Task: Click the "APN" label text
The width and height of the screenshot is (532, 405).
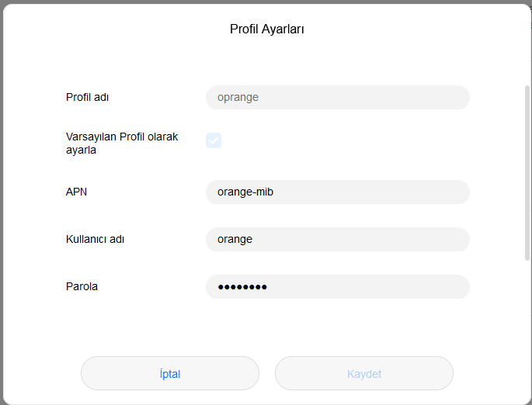Action: 76,192
